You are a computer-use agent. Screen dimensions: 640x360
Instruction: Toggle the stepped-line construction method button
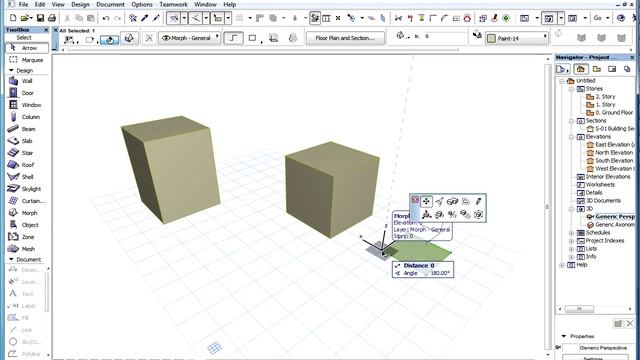233,38
